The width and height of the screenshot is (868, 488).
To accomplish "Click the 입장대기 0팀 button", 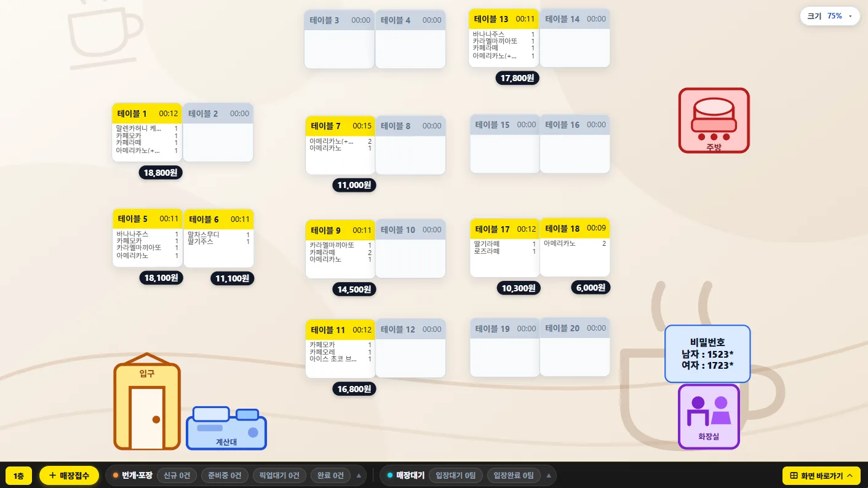I will (456, 476).
